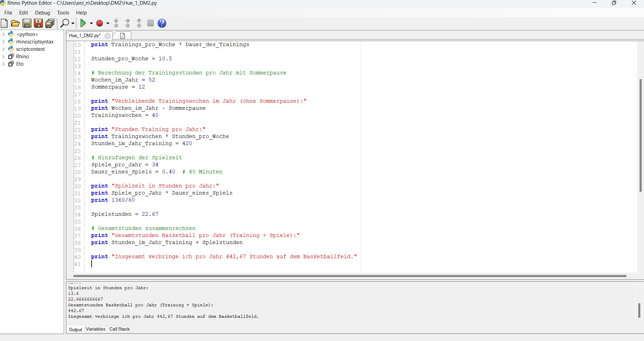This screenshot has height=341, width=644.
Task: Select the Call Stack tab
Action: pyautogui.click(x=119, y=329)
